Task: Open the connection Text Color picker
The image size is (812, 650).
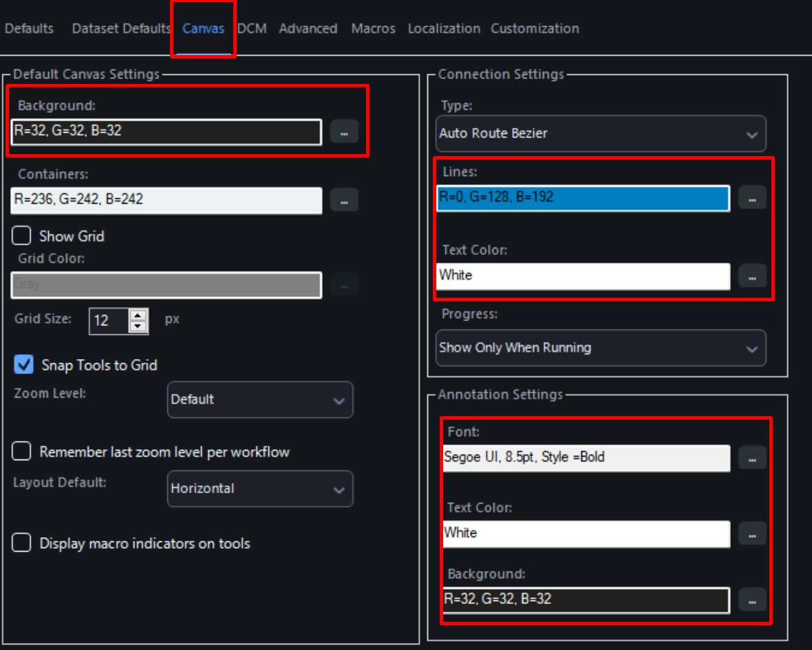Action: [752, 276]
